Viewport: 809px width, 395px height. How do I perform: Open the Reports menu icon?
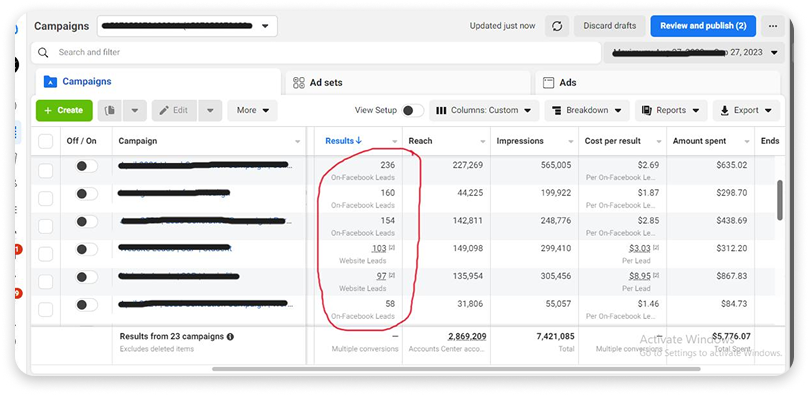tap(646, 110)
